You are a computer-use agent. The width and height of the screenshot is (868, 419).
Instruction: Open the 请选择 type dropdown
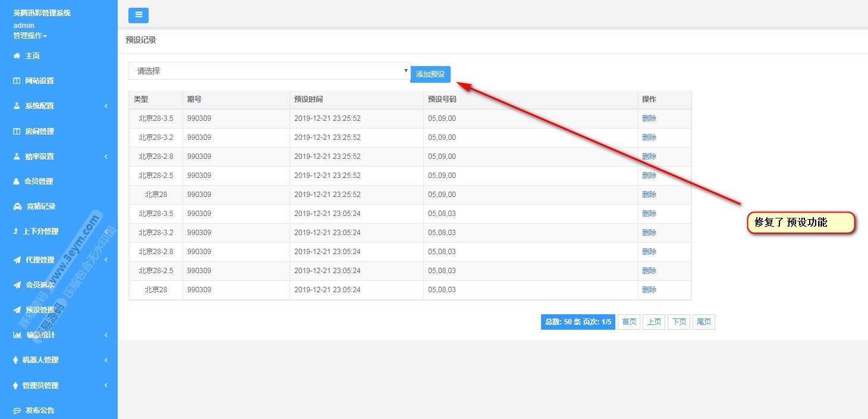[x=269, y=71]
